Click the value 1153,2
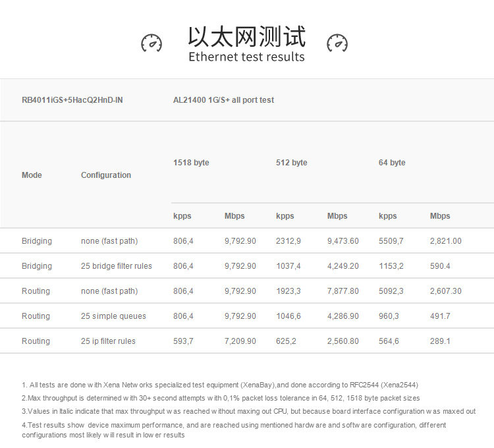Viewport: 494px width, 448px height. click(x=391, y=266)
